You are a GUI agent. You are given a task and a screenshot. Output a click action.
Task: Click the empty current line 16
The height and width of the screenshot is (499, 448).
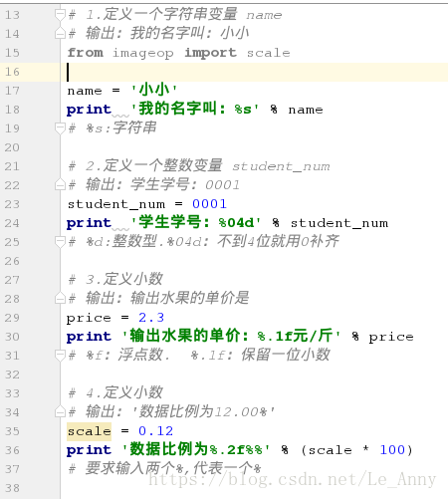[x=254, y=72]
